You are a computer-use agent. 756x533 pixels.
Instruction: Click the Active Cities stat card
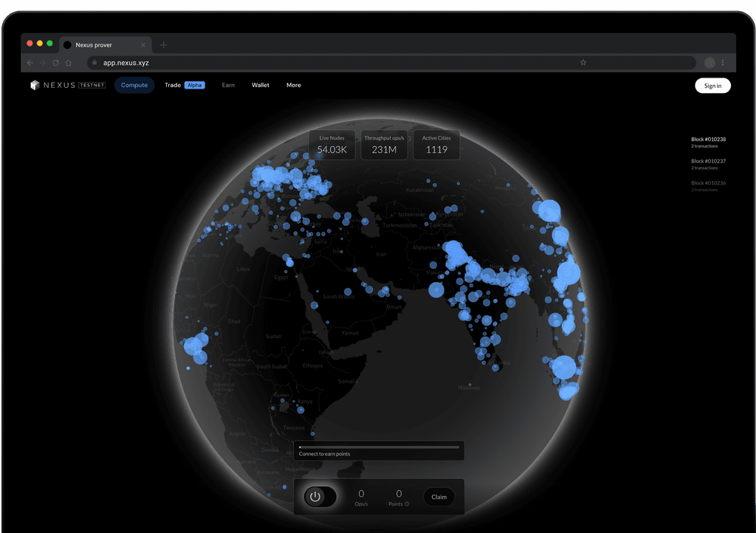436,145
